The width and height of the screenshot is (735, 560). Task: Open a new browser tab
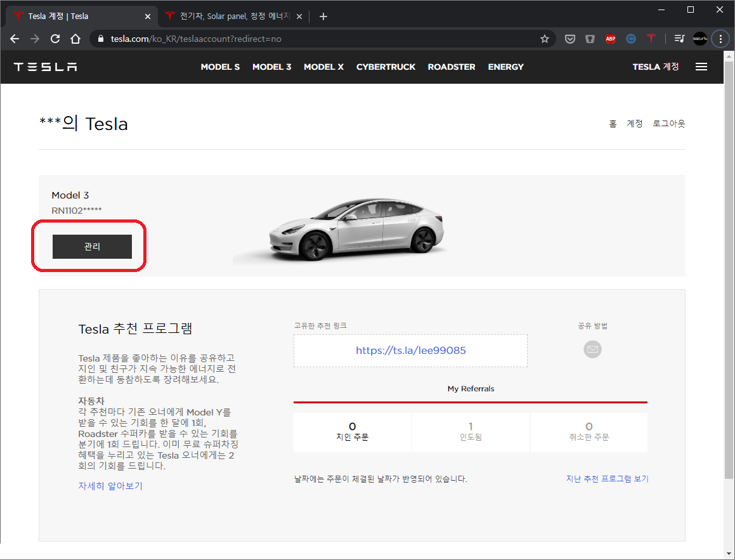[323, 16]
